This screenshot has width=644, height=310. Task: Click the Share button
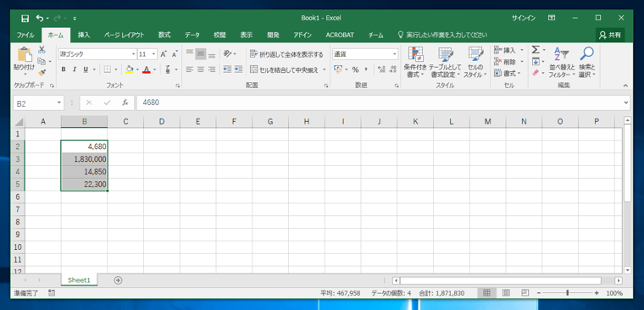click(x=610, y=36)
